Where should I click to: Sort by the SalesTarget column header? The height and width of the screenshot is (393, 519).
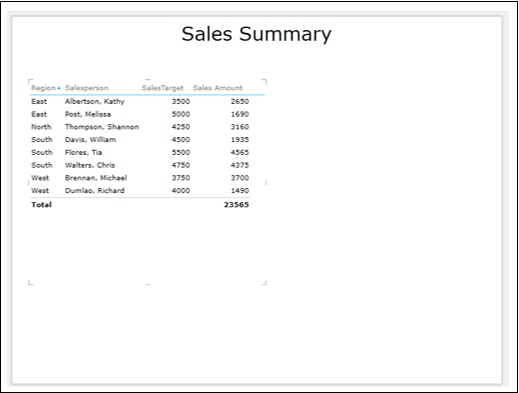[x=163, y=88]
